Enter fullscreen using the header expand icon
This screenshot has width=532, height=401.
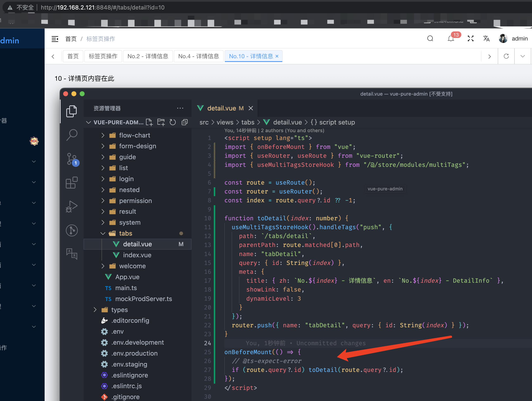pos(471,39)
